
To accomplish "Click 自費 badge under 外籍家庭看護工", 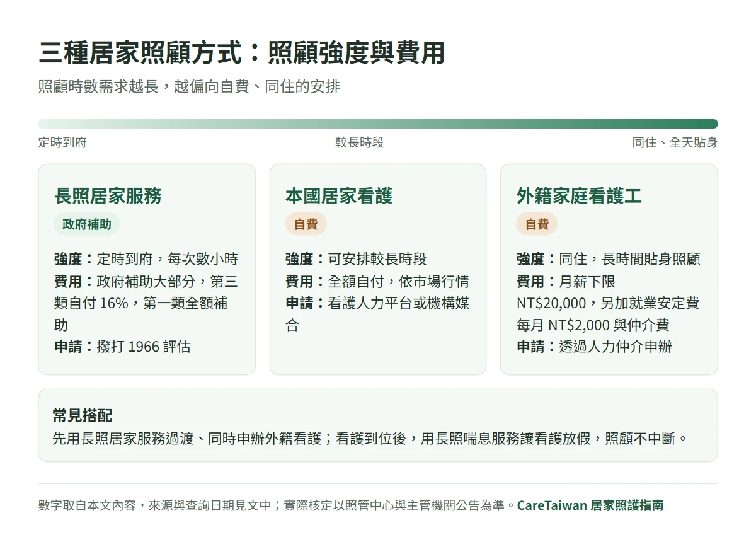I will coord(537,224).
